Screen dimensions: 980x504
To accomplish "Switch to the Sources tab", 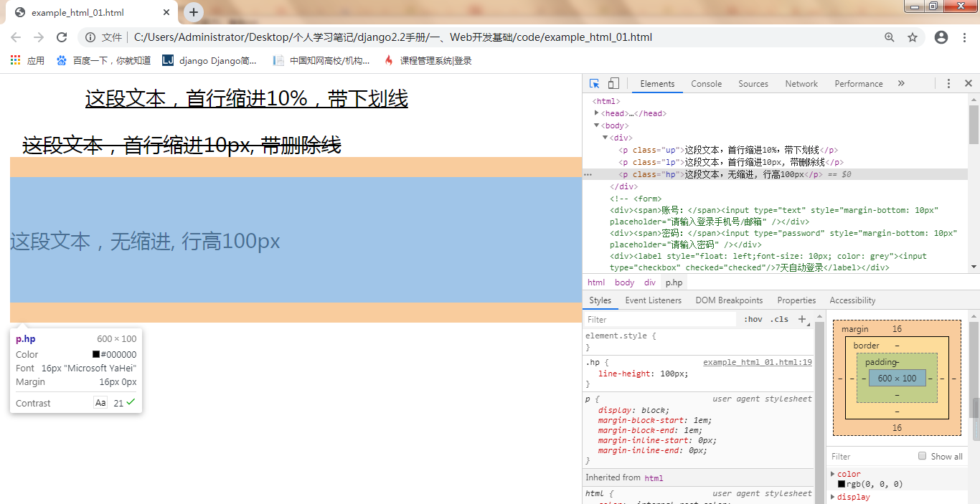I will point(753,84).
